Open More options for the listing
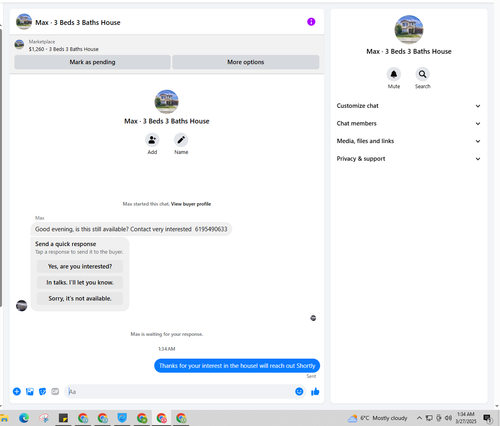This screenshot has height=426, width=500. [246, 62]
